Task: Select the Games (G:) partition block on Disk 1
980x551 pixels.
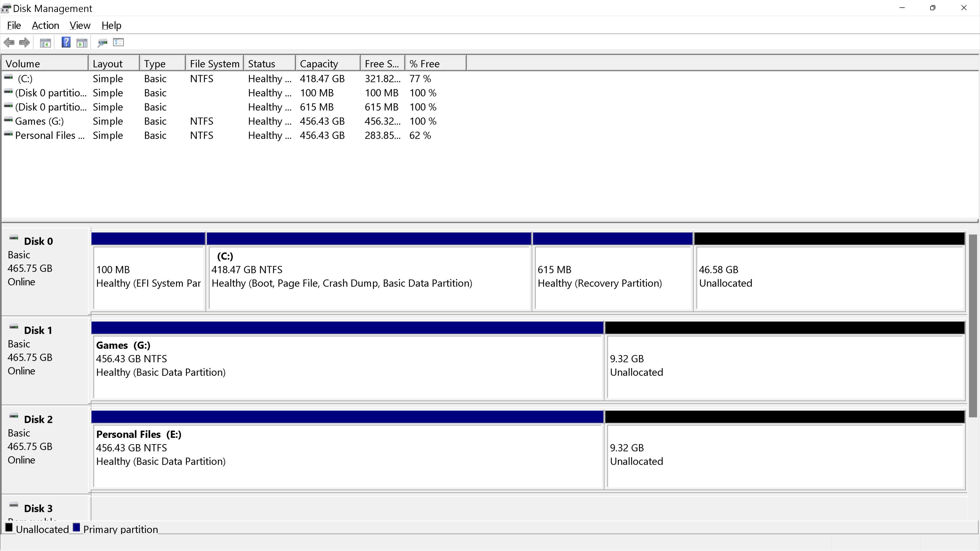Action: (x=347, y=361)
